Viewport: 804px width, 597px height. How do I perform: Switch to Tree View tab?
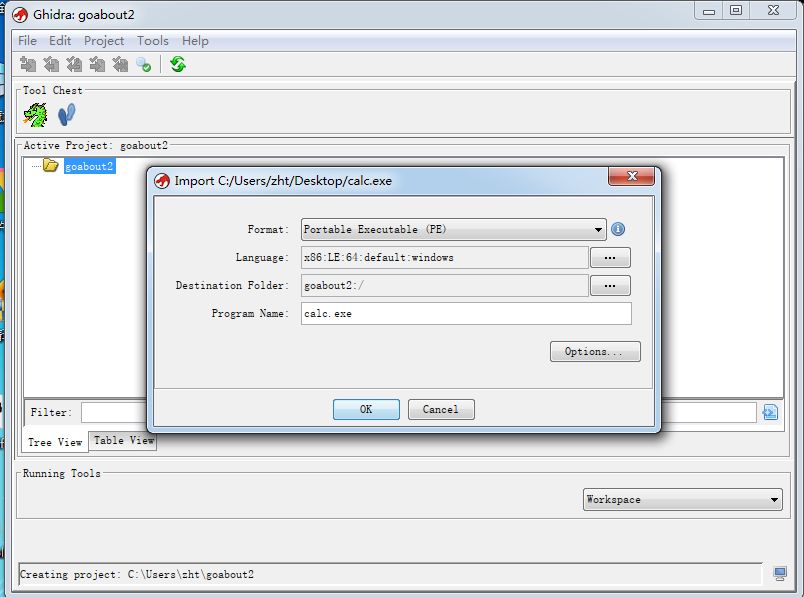[55, 442]
